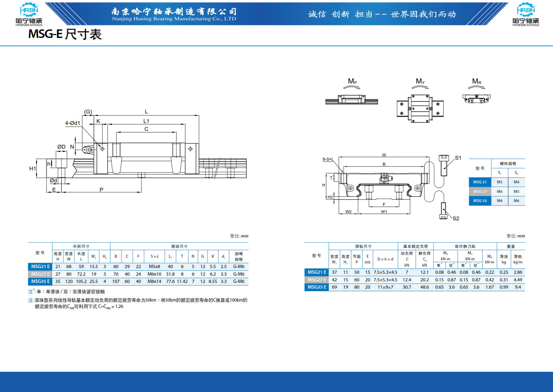Screen dimensions: 553x392
Task: Click the rail weight value 2.86
Action: tap(518, 272)
